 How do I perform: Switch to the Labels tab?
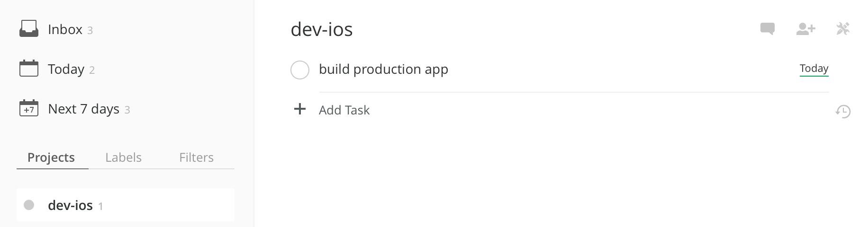coord(123,157)
